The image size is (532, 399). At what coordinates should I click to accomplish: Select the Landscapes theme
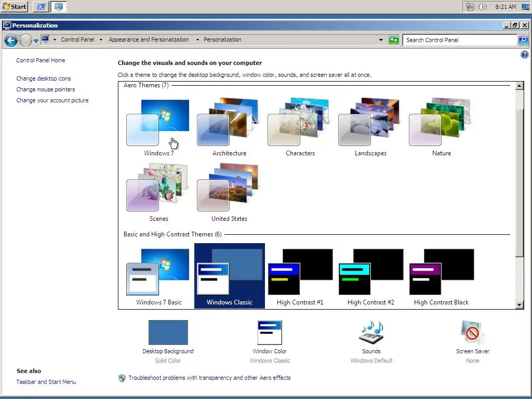[x=370, y=127]
